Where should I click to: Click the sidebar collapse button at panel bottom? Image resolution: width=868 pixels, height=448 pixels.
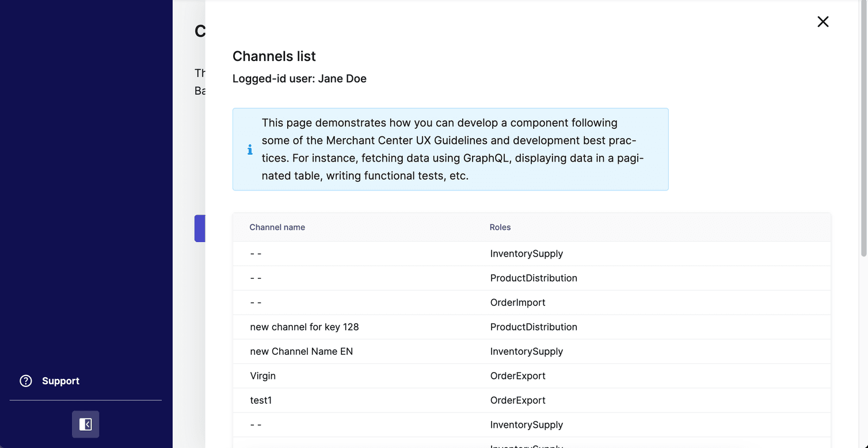pyautogui.click(x=85, y=424)
